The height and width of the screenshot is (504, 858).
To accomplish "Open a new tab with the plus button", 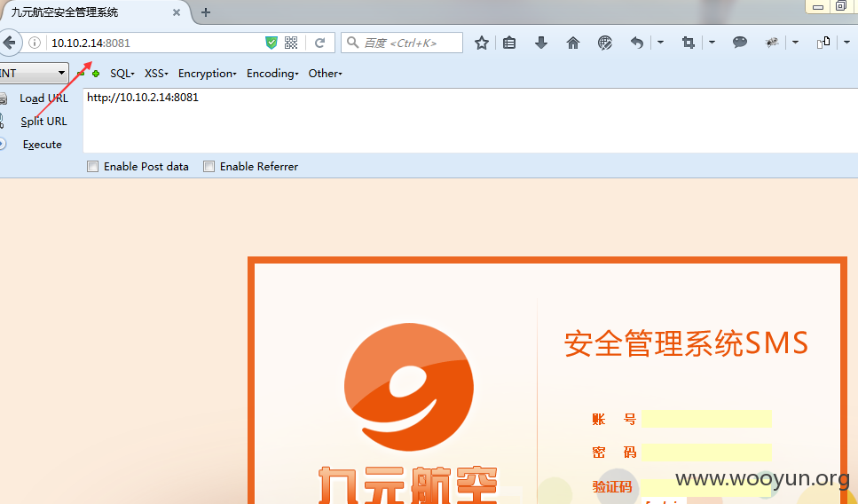I will pos(206,12).
